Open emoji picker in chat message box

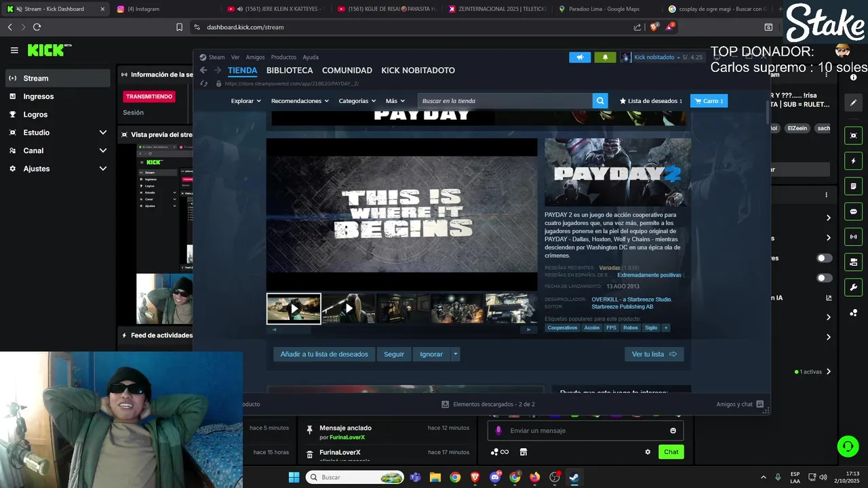coord(673,430)
